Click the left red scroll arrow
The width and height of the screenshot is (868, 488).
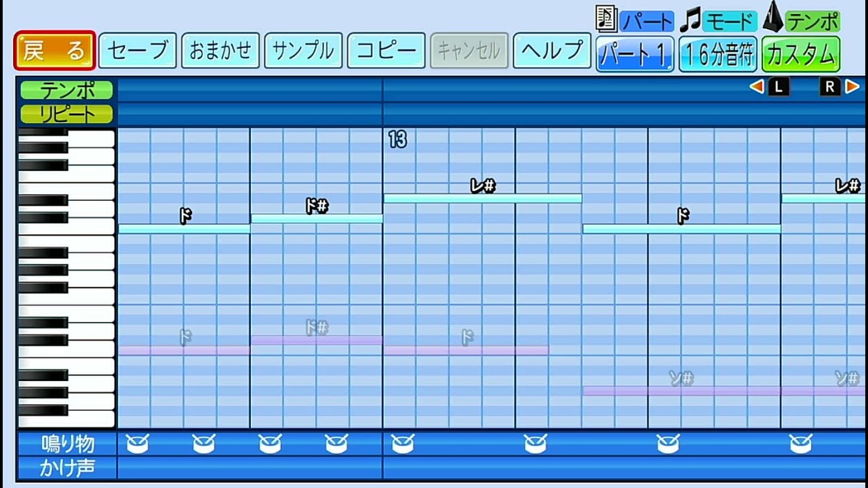[x=758, y=86]
